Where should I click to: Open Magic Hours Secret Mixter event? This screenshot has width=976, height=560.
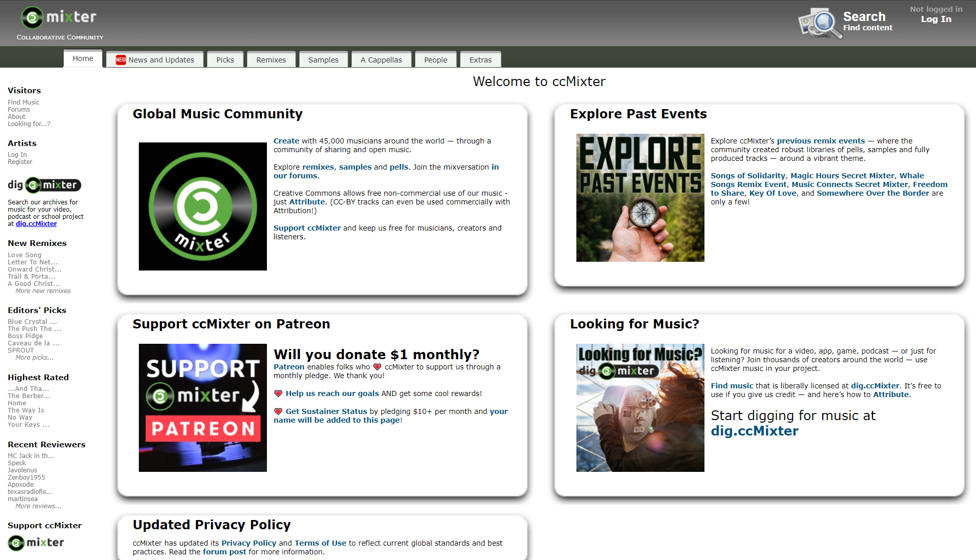pos(842,176)
